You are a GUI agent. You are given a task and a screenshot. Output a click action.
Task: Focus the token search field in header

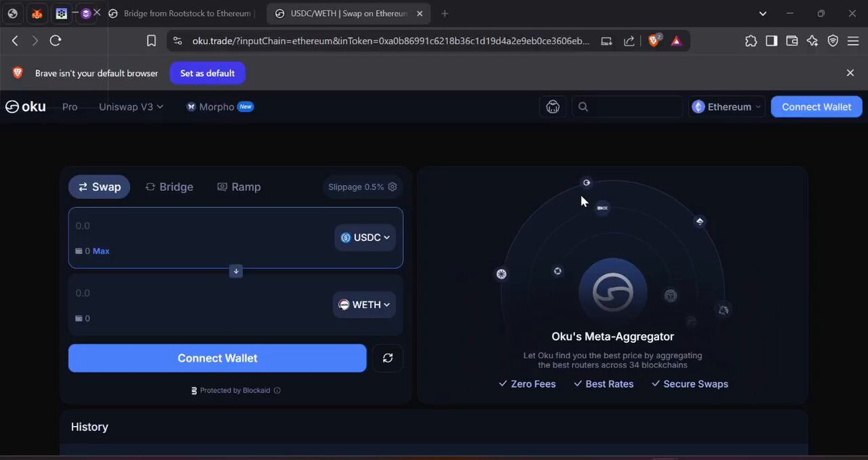click(x=627, y=107)
